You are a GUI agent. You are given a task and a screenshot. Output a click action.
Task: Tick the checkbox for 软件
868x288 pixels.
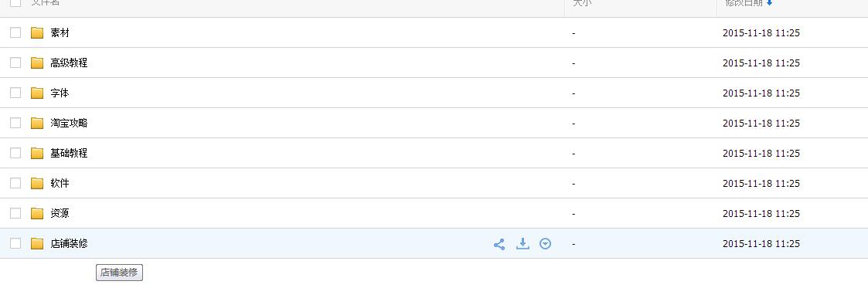(x=15, y=183)
